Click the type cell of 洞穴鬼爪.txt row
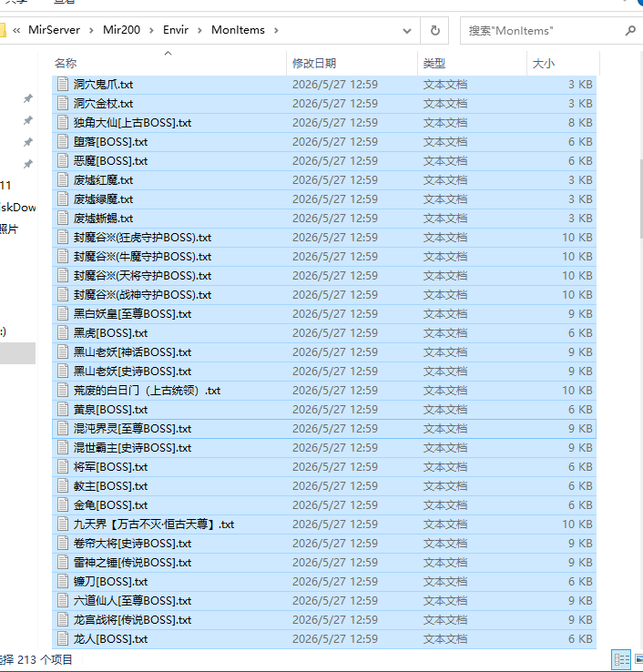 coord(445,84)
